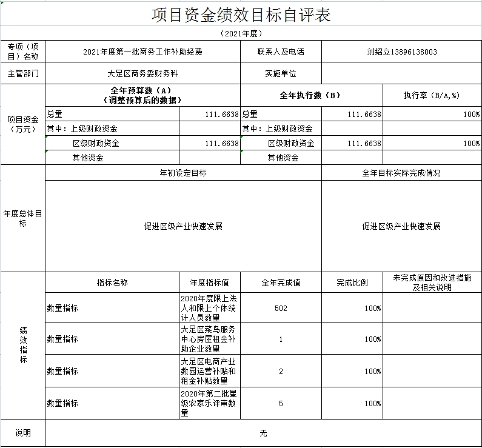The height and width of the screenshot is (448, 482).
Task: Click the empty cell beside '实施单位'
Action: pos(401,73)
